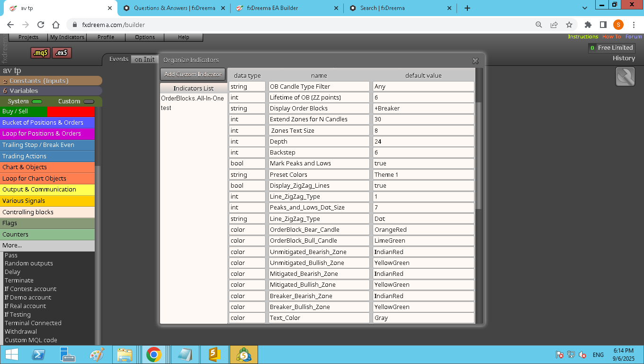Edit Backstep default value field

click(423, 152)
